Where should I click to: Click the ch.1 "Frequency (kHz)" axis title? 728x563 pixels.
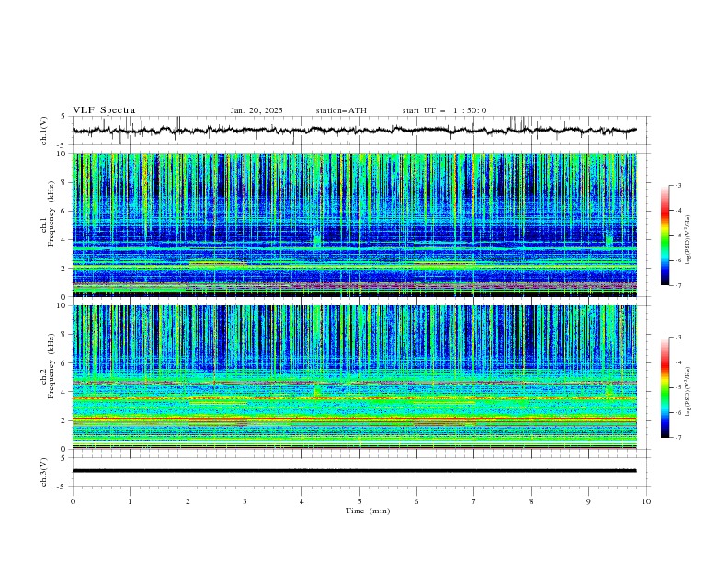click(x=51, y=213)
